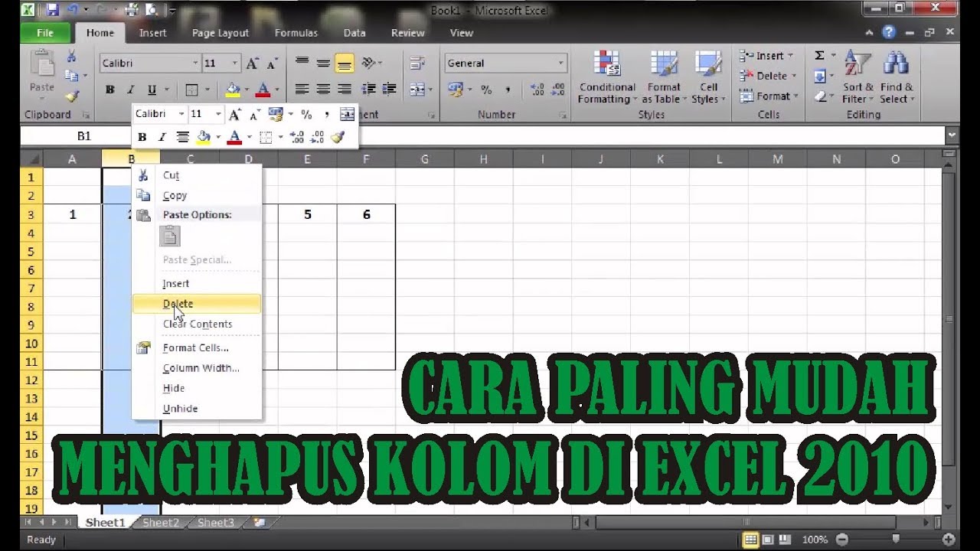Click Format Painter in the mini toolbar
The width and height of the screenshot is (980, 551).
tap(338, 138)
